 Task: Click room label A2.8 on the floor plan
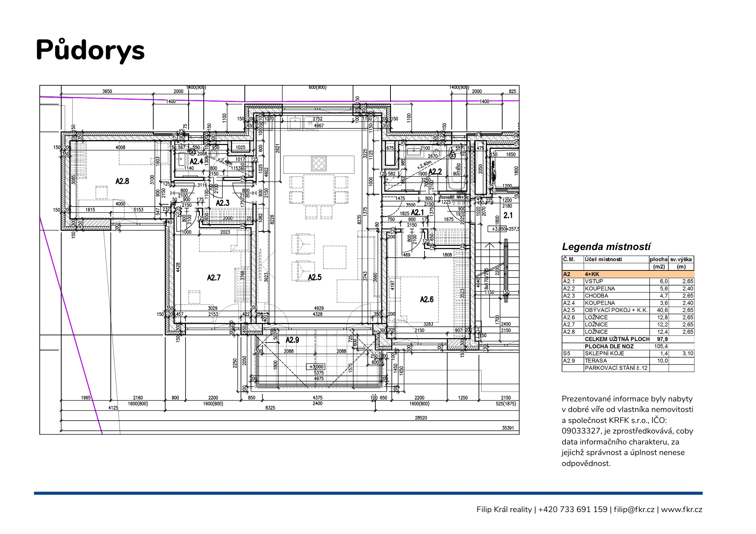(122, 181)
